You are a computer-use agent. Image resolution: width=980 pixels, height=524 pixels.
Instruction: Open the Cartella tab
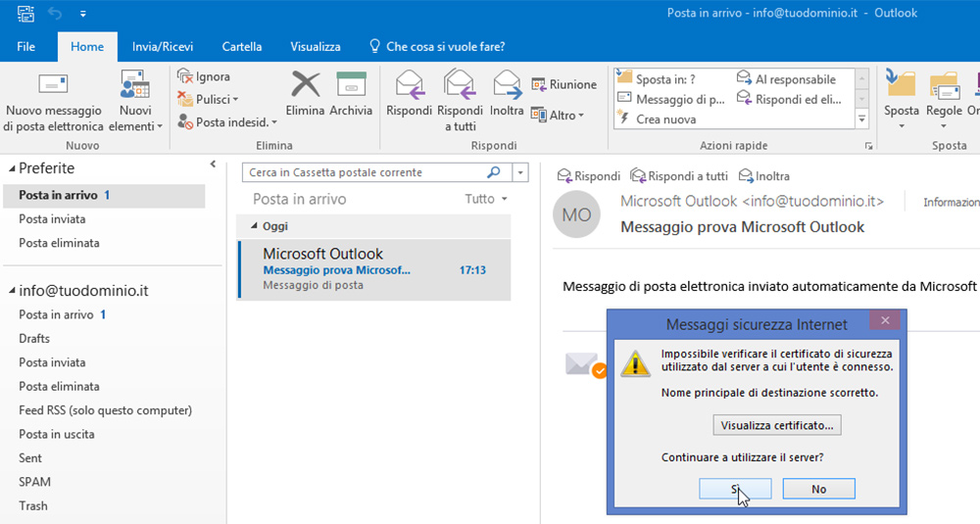[x=242, y=47]
